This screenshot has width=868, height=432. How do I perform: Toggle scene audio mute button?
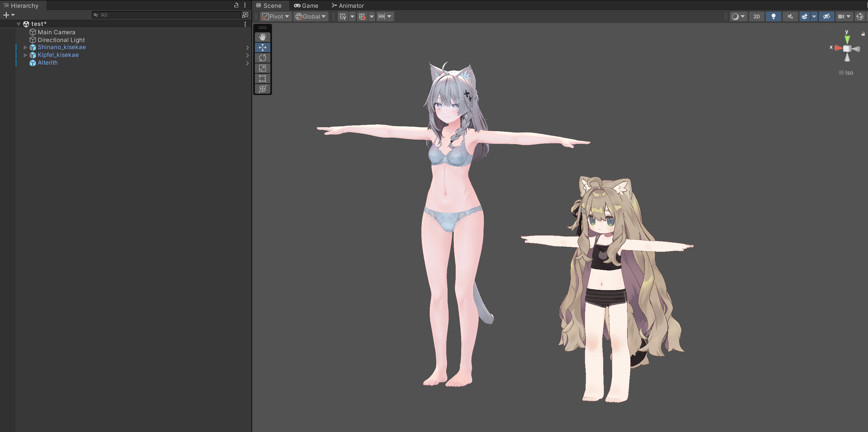(x=790, y=16)
